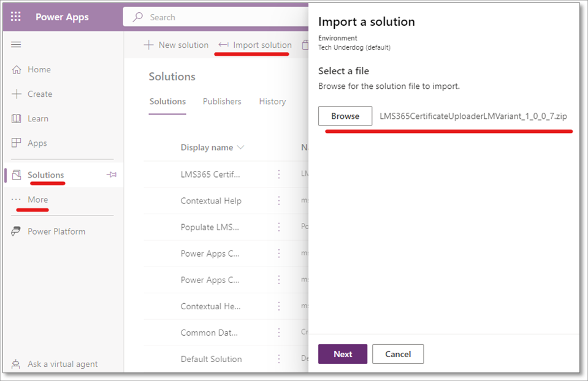Switch to the Publishers tab
The width and height of the screenshot is (588, 381).
[222, 102]
